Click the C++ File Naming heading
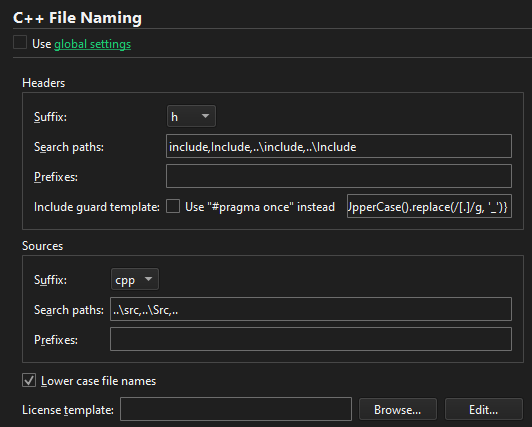Screen dimensions: 532x427 (77, 18)
